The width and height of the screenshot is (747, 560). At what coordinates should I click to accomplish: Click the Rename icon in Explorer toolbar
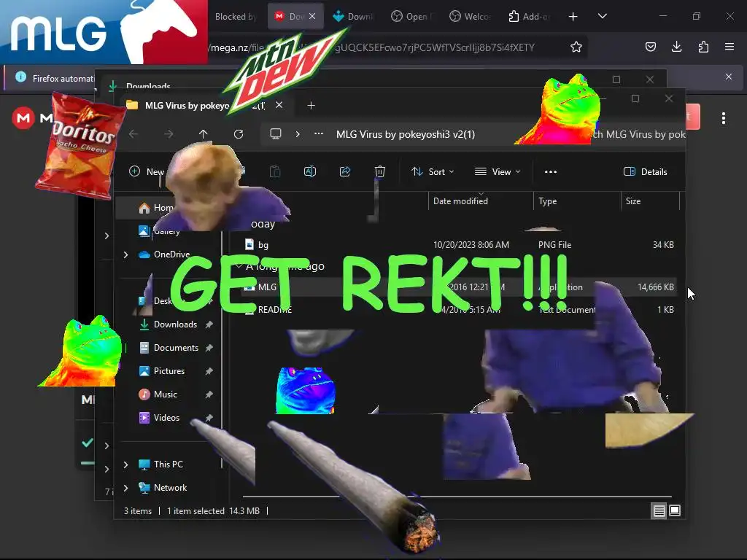tap(310, 171)
